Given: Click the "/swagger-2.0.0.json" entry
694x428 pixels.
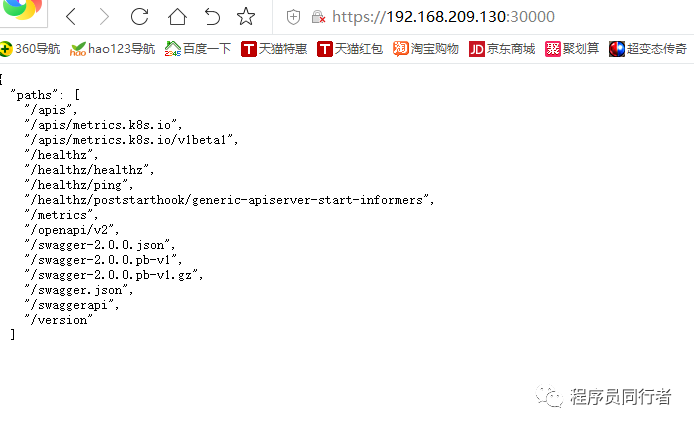Looking at the screenshot, I should (x=97, y=245).
